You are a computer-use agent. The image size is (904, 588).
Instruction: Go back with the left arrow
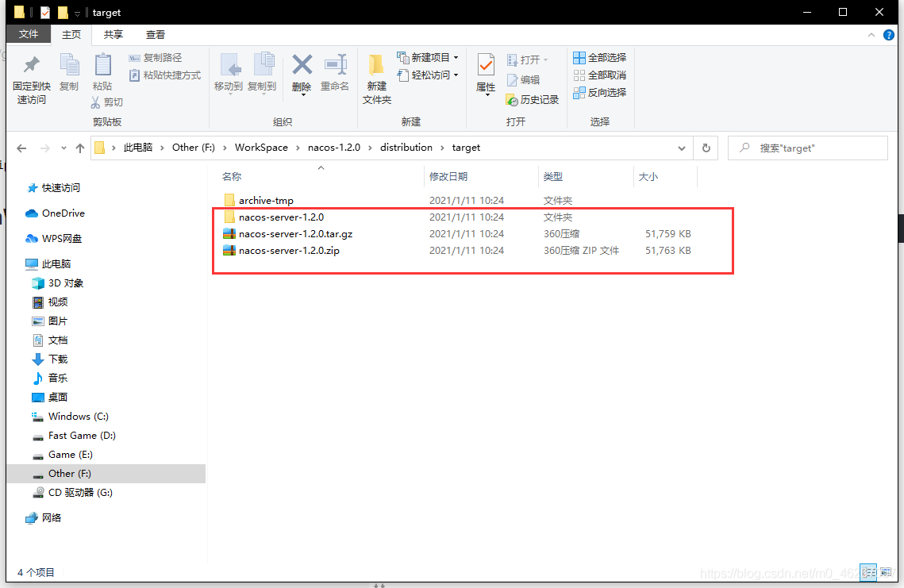point(22,148)
